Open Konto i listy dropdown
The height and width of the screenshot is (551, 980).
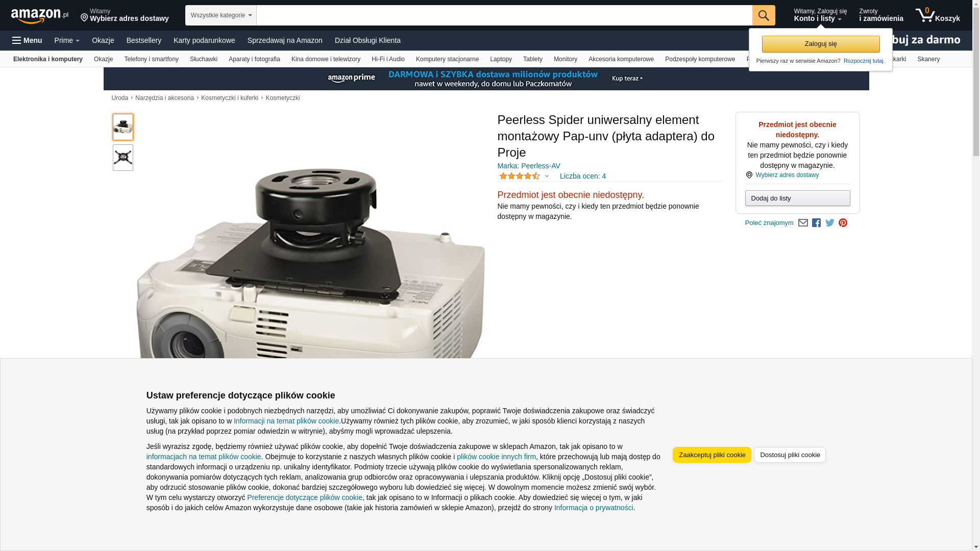(x=820, y=15)
